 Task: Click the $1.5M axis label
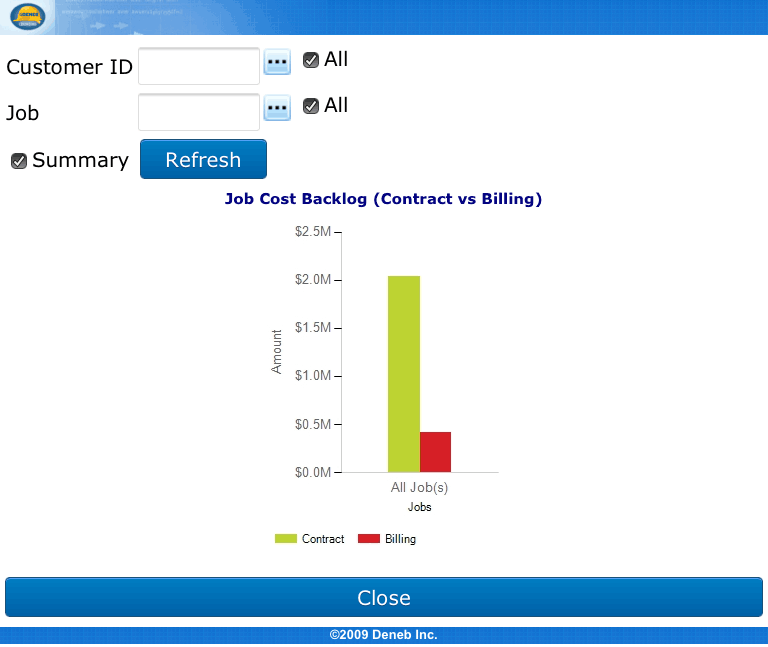coord(313,328)
